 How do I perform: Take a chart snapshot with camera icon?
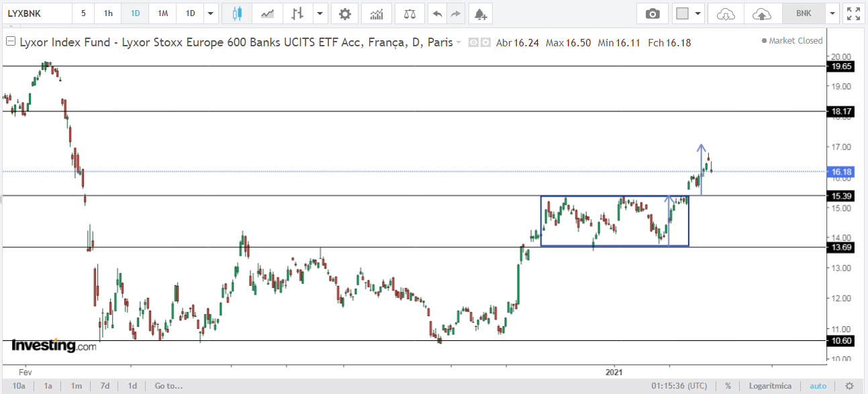pyautogui.click(x=652, y=13)
